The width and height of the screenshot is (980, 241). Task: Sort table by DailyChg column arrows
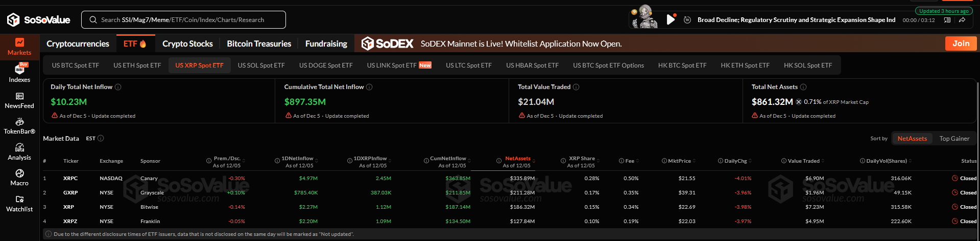point(750,161)
